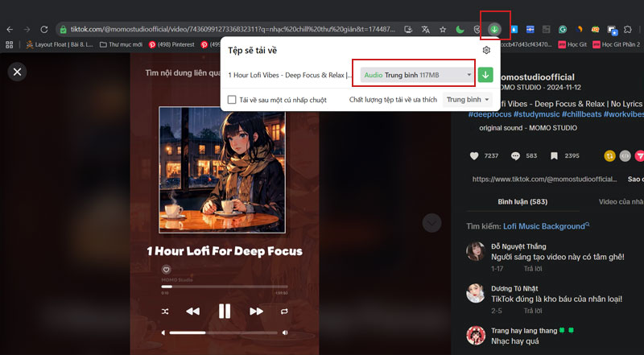Click Trả lời under Dương Tú Nhật's comment
Screen dimensions: 644x355
click(x=533, y=311)
